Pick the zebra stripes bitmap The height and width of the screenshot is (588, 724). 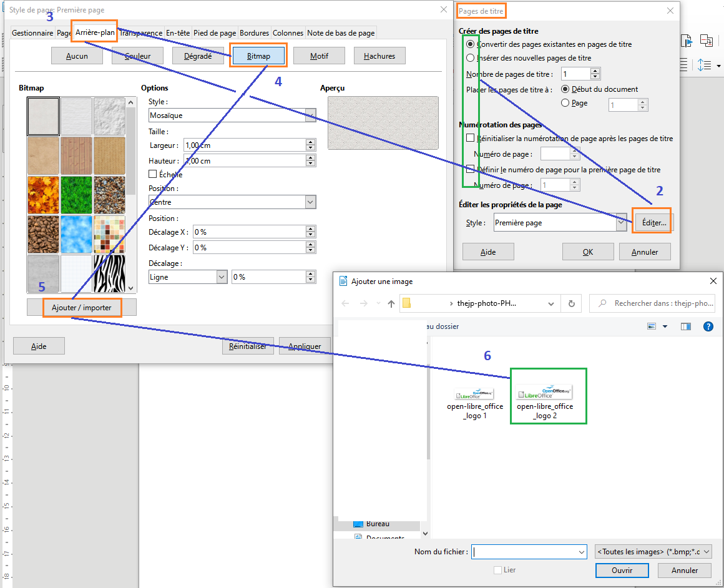point(109,273)
